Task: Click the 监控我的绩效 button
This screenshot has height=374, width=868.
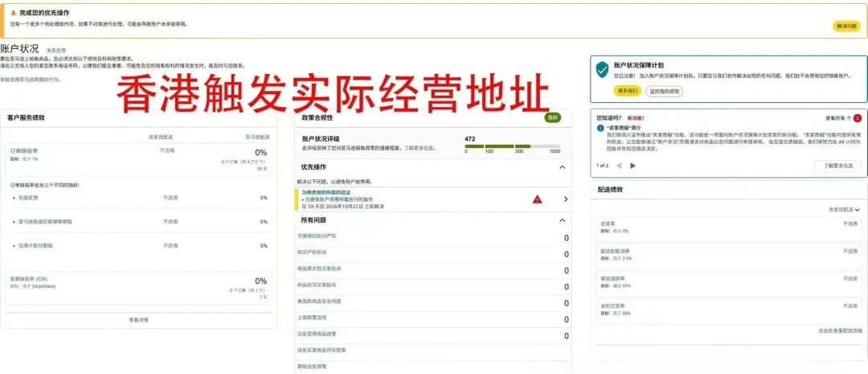Action: pos(664,91)
